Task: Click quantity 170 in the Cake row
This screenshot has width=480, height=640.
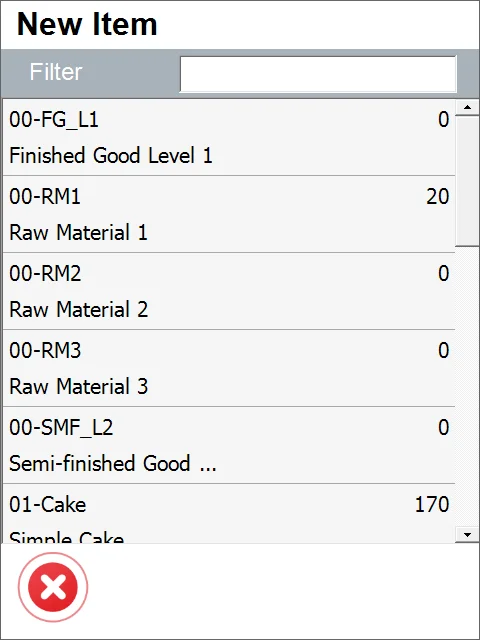Action: click(x=432, y=504)
